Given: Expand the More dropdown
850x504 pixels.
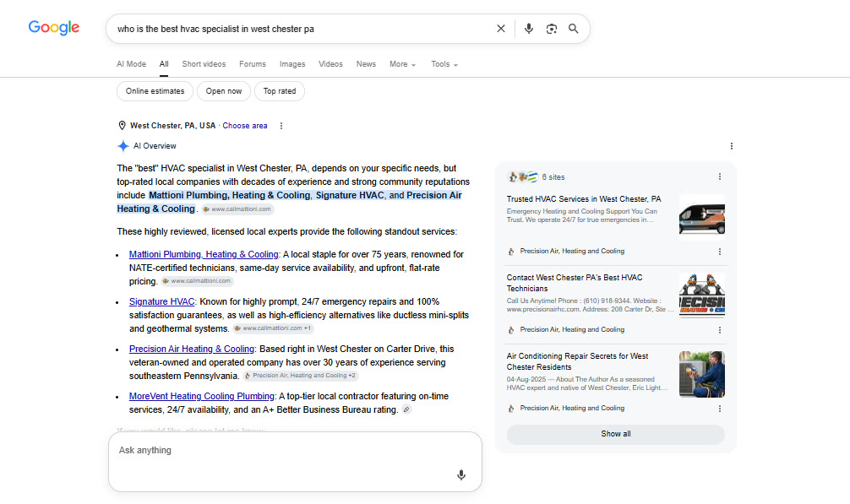Looking at the screenshot, I should pyautogui.click(x=403, y=64).
